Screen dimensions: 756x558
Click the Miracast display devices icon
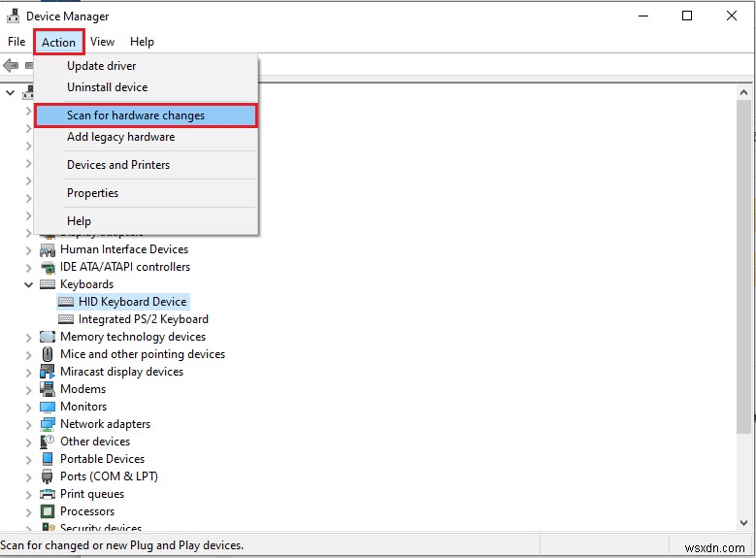pyautogui.click(x=48, y=372)
